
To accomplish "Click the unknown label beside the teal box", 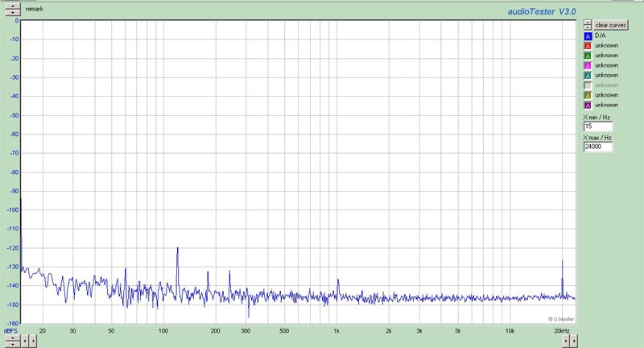I will click(x=607, y=75).
